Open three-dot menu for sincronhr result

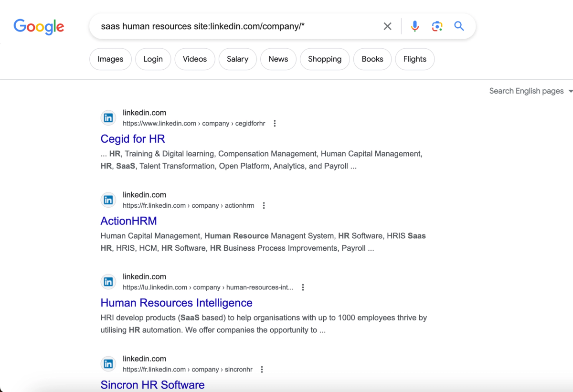(x=262, y=370)
